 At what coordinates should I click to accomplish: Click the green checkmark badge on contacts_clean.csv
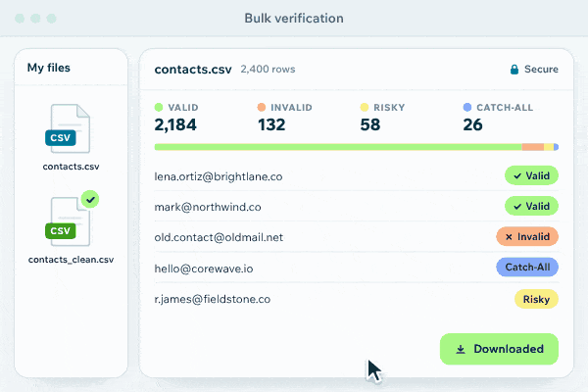[x=90, y=199]
